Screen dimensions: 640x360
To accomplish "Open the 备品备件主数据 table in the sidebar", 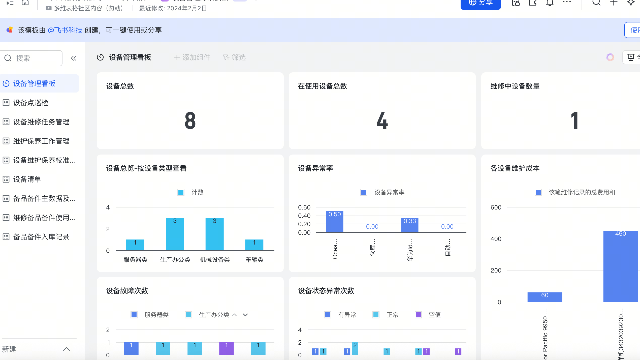I will click(x=39, y=198).
